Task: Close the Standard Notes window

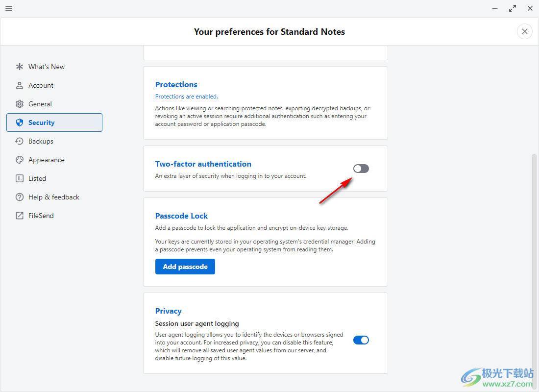Action: pos(530,8)
